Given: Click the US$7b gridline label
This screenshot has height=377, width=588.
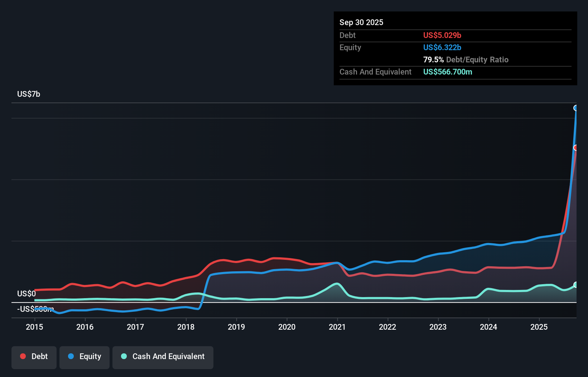Looking at the screenshot, I should (x=29, y=94).
